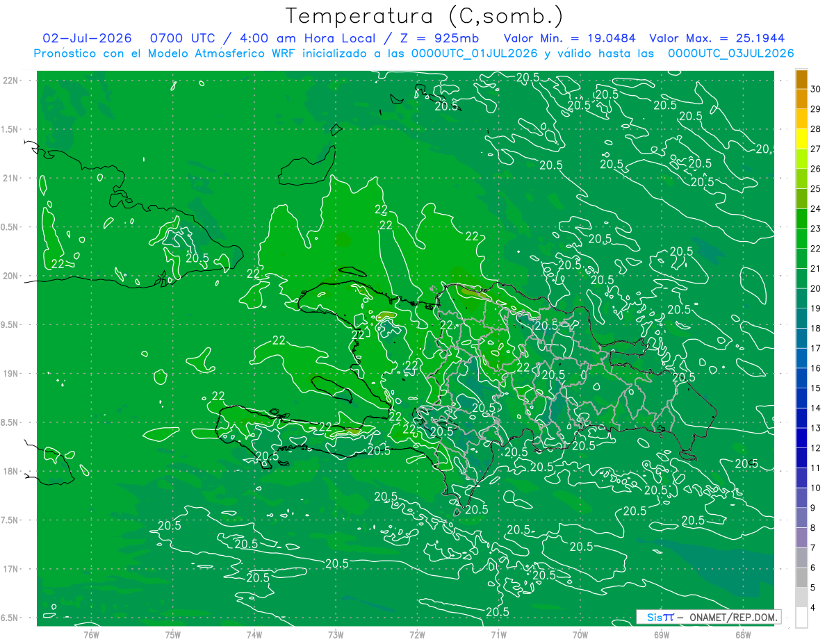The height and width of the screenshot is (644, 834).
Task: Click the "19N" latitude axis label
Action: pos(11,374)
